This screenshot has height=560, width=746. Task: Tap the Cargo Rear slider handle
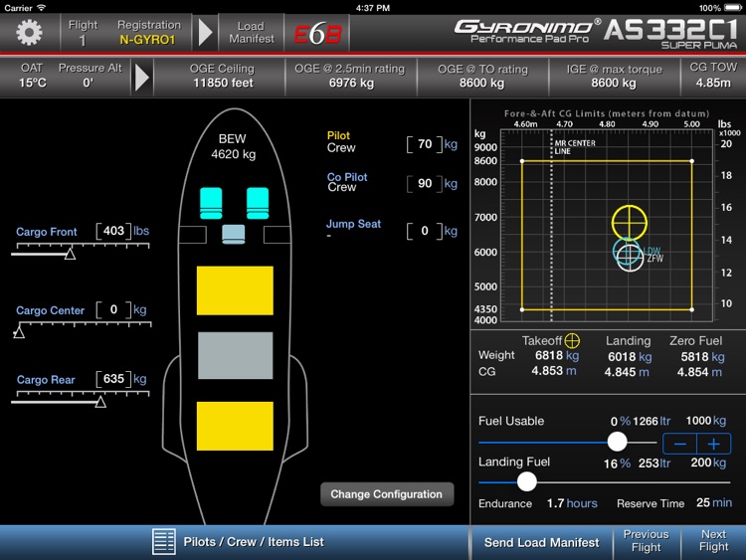[x=100, y=402]
